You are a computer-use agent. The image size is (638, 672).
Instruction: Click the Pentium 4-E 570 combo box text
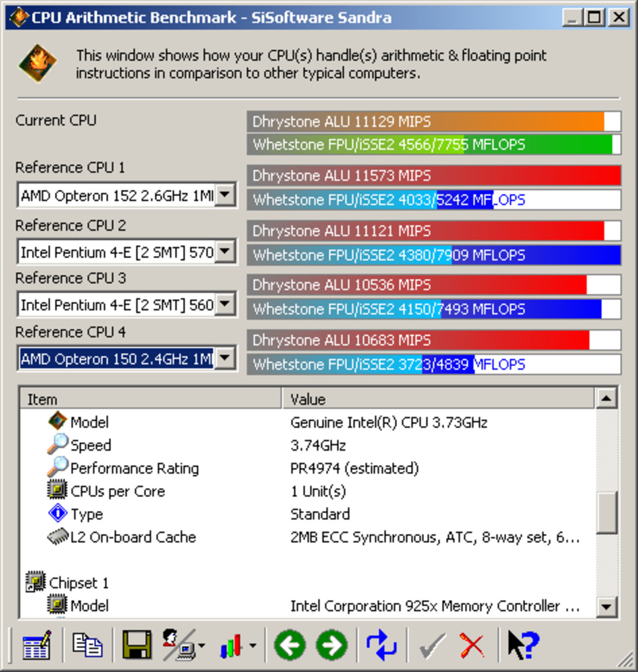(x=117, y=252)
